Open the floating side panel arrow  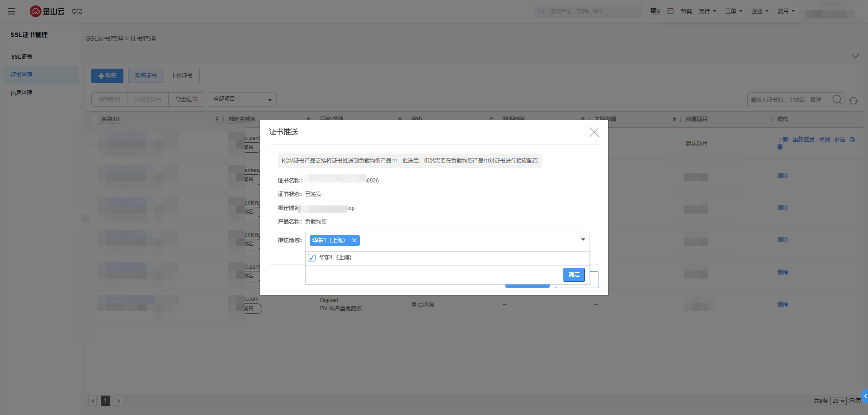click(x=865, y=396)
